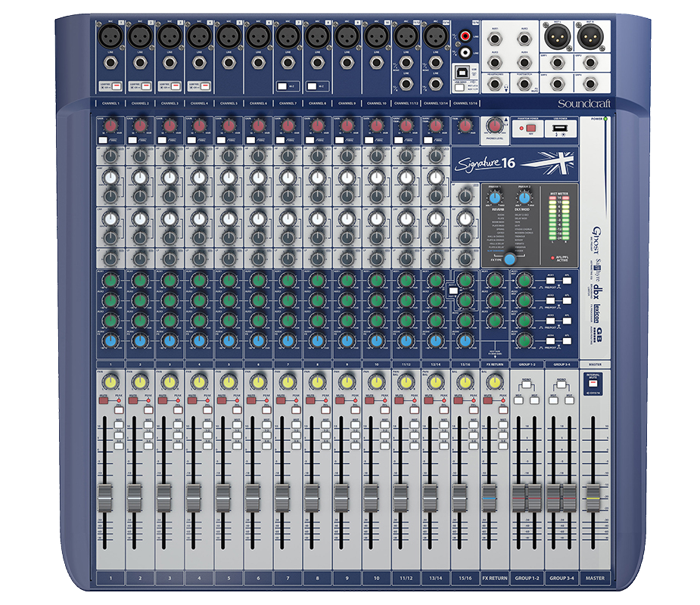This screenshot has height=605, width=700.
Task: Mute channel 1
Action: point(104,401)
